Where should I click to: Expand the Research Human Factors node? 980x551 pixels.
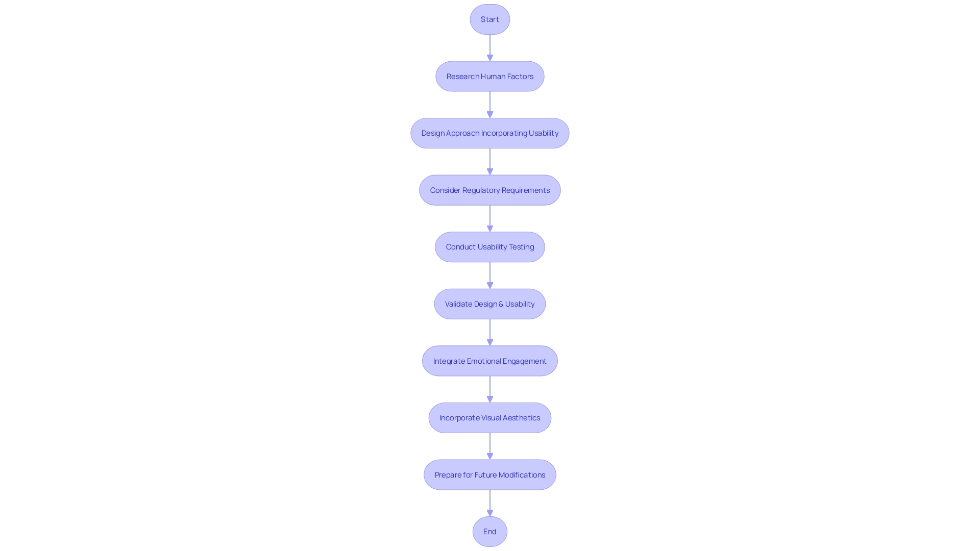(489, 76)
